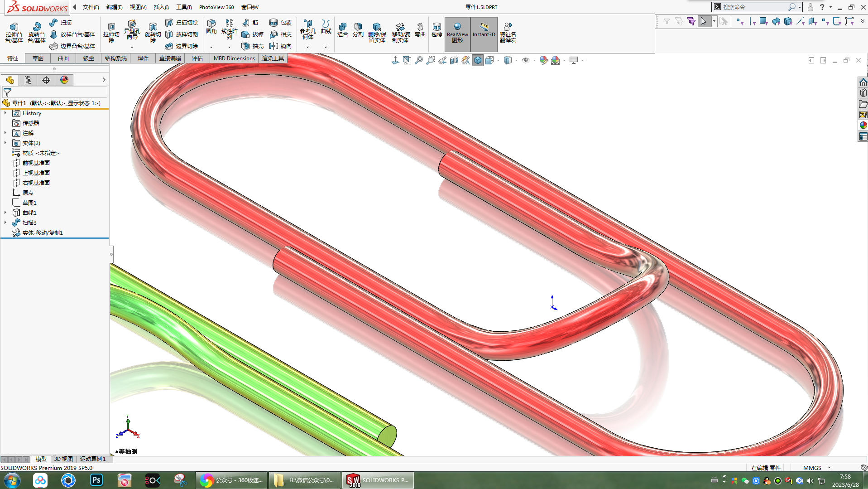Open the Reference Geometry dropdown arrow

click(x=307, y=47)
